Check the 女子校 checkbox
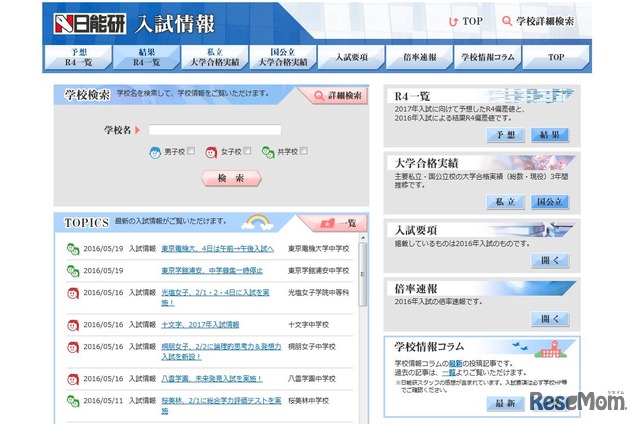This screenshot has width=640, height=424. point(247,151)
